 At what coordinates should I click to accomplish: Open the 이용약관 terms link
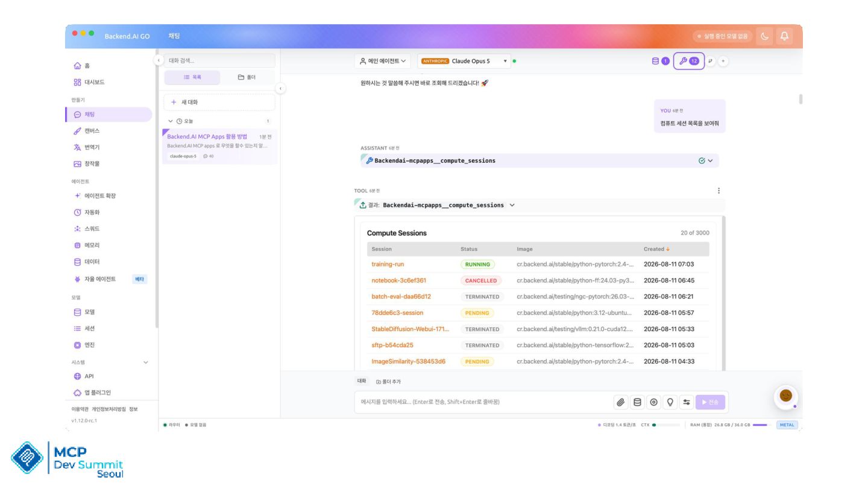(80, 409)
